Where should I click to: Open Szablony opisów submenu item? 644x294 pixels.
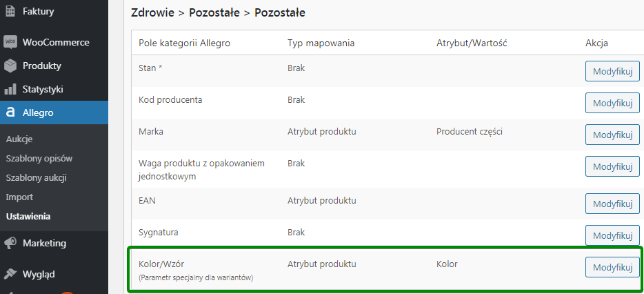coord(39,158)
